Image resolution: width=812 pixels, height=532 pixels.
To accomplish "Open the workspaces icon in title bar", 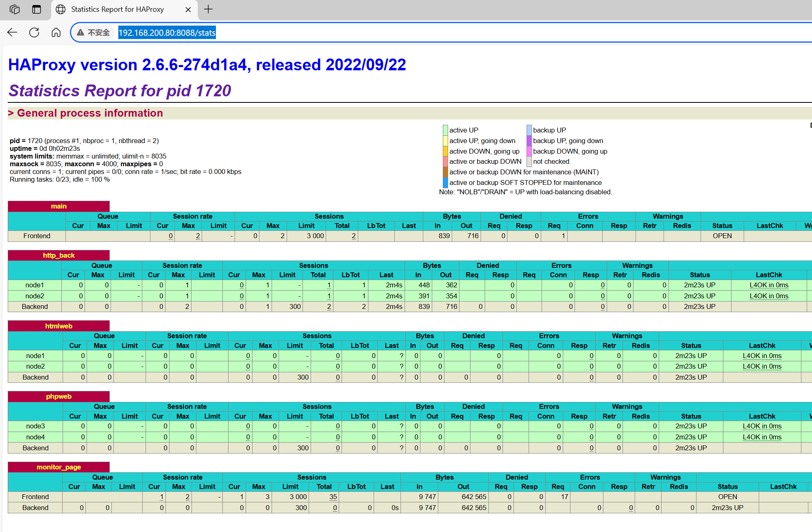I will click(15, 9).
